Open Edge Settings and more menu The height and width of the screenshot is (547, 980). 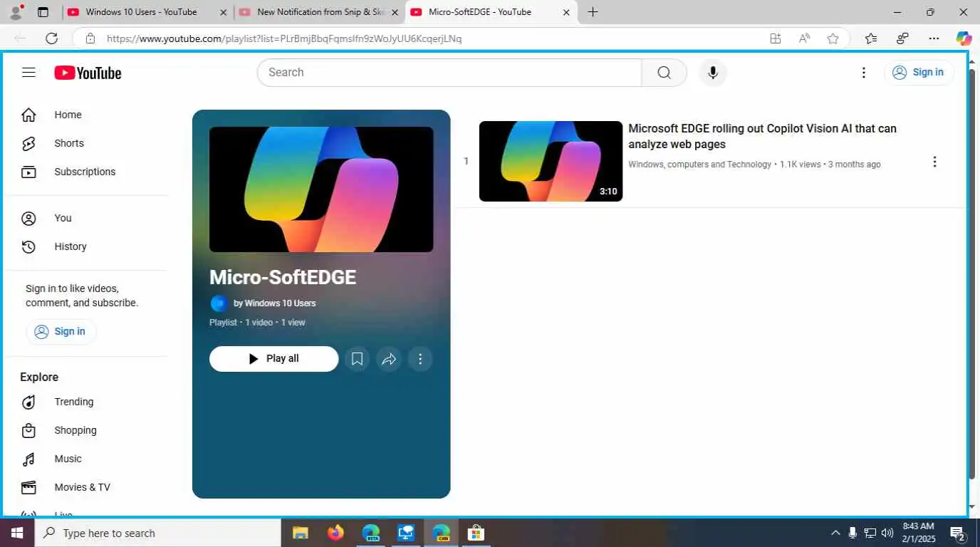934,38
